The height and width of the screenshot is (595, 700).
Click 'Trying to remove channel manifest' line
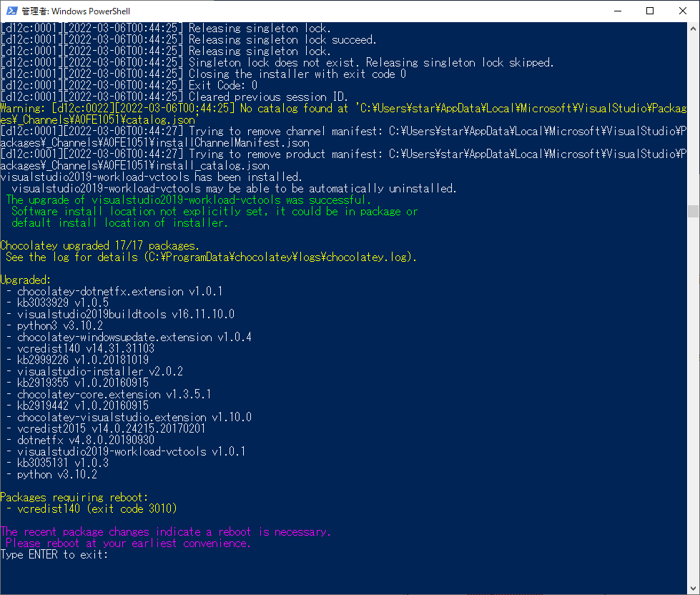pos(343,137)
